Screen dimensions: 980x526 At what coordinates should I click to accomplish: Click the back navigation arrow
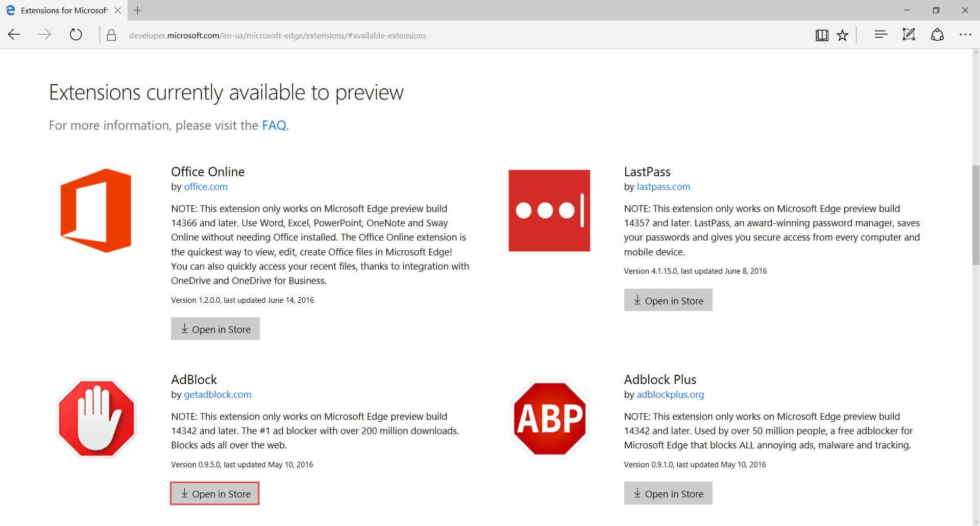(x=14, y=35)
